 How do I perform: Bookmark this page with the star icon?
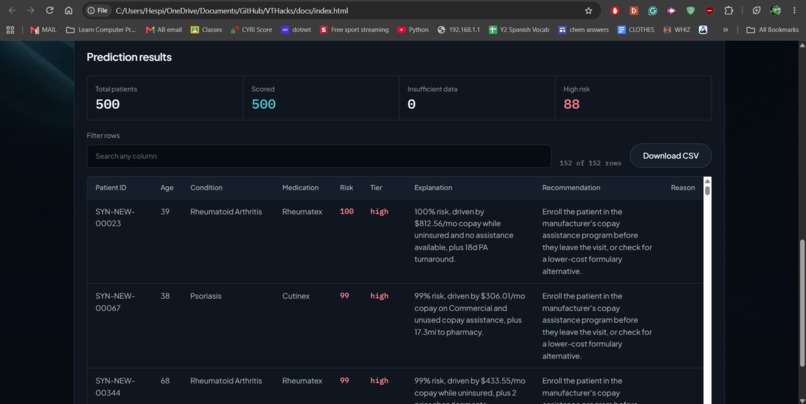pos(588,10)
